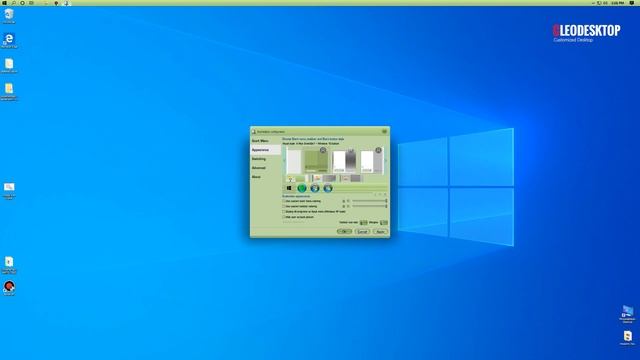Select the Windows 10 logo start button
Viewport: 640px width, 360px height.
tap(289, 188)
